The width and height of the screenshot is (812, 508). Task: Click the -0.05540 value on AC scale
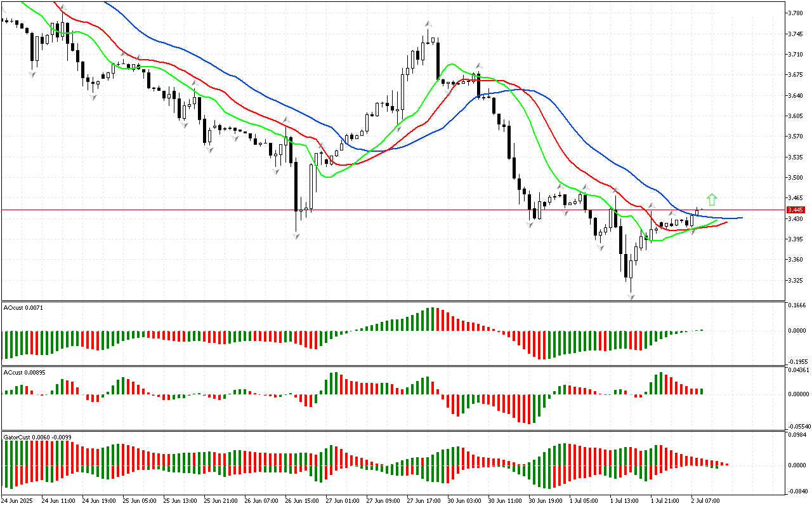point(798,427)
